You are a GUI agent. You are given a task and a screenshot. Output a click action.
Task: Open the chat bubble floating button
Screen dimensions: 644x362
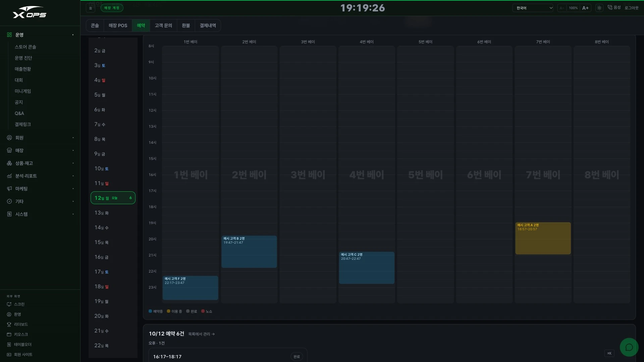pyautogui.click(x=629, y=347)
